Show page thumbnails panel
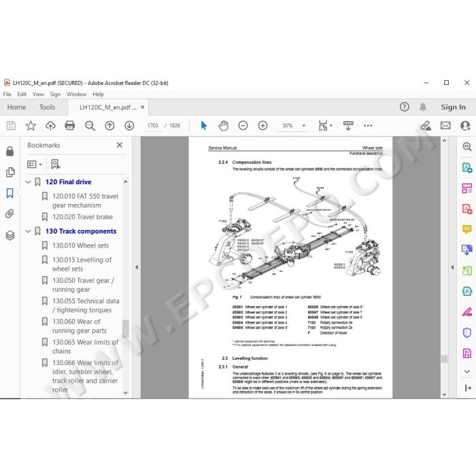This screenshot has width=476, height=476. click(x=10, y=172)
